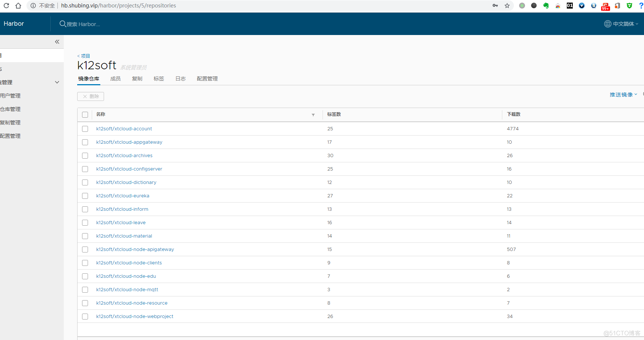Open repository k12soft/xtcloud-node-resource
The width and height of the screenshot is (644, 340).
132,303
